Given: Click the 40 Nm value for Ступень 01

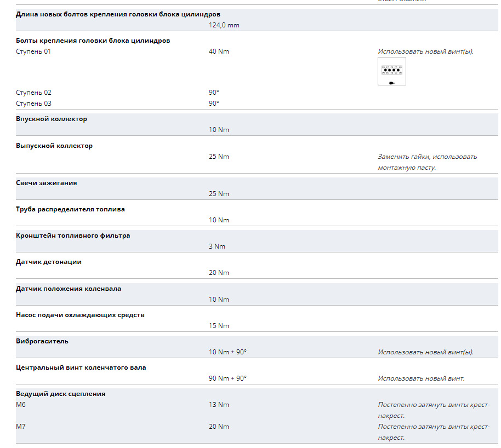Looking at the screenshot, I should pyautogui.click(x=219, y=51).
